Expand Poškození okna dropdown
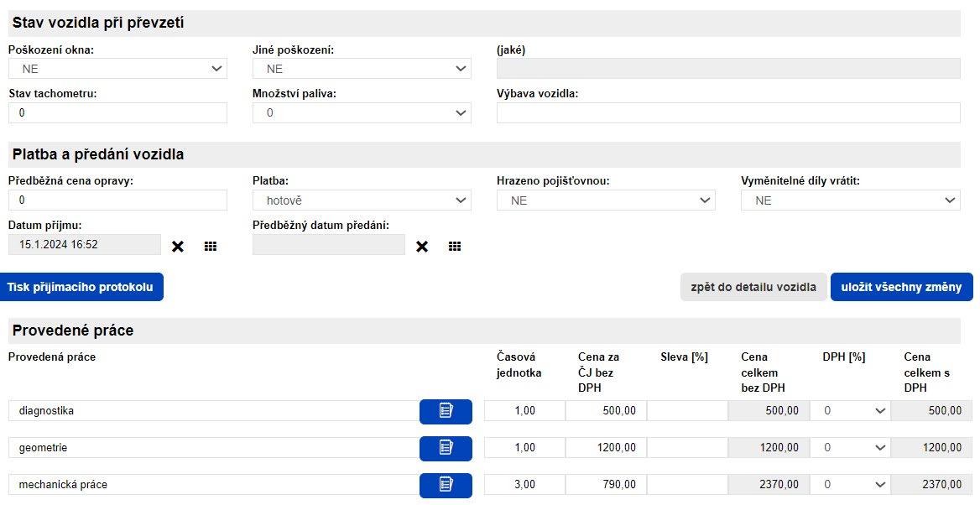Screen dimensions: 980x505 tap(117, 69)
